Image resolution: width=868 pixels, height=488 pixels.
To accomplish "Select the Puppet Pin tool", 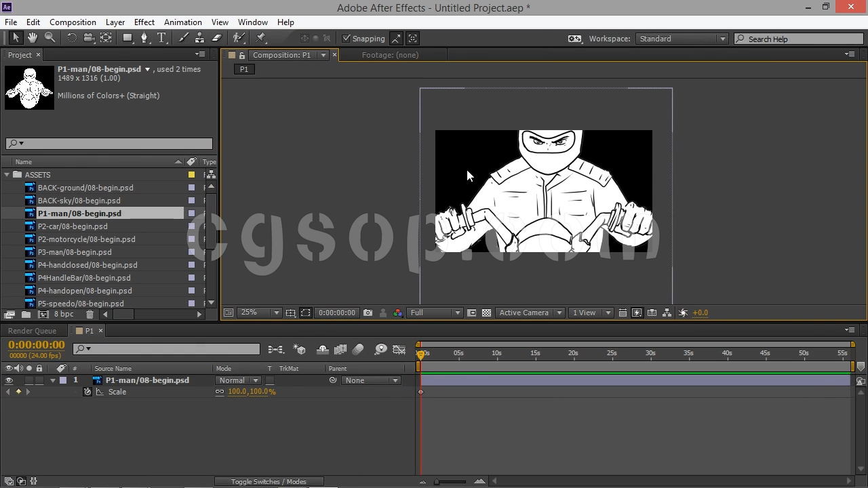I will pos(261,38).
